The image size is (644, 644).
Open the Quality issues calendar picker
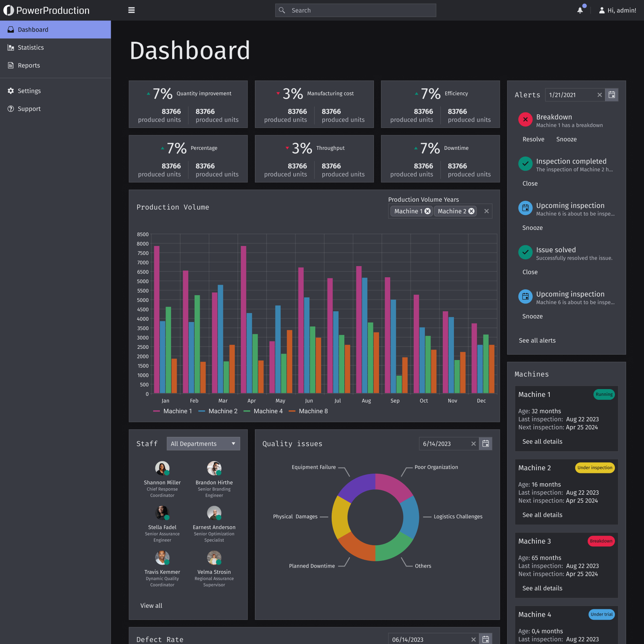click(486, 443)
